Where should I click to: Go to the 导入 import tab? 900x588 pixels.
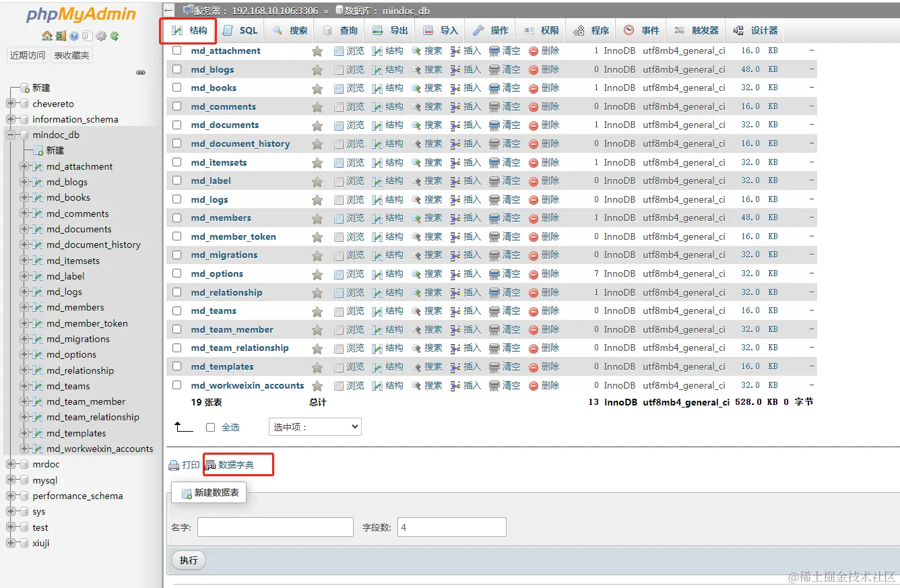(441, 30)
